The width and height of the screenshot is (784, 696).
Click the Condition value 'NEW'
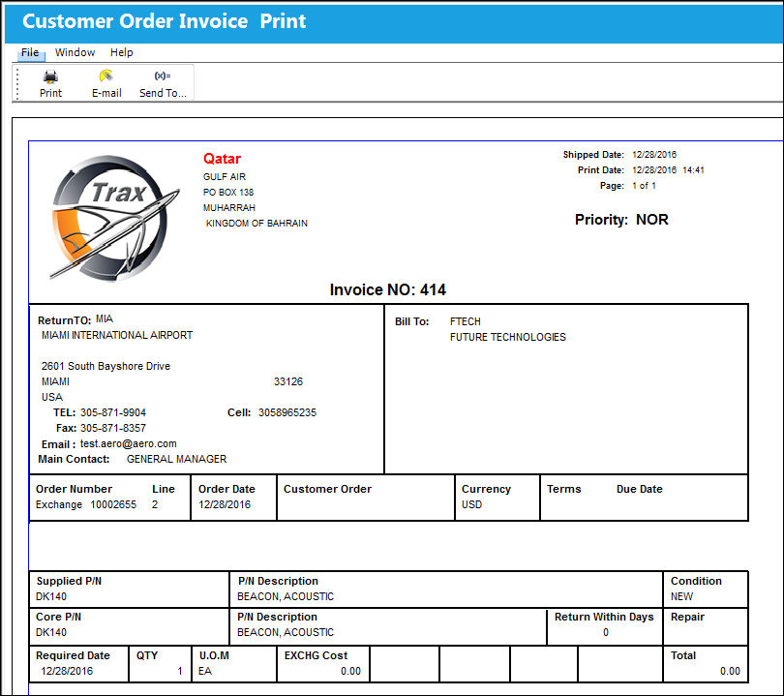coord(682,596)
